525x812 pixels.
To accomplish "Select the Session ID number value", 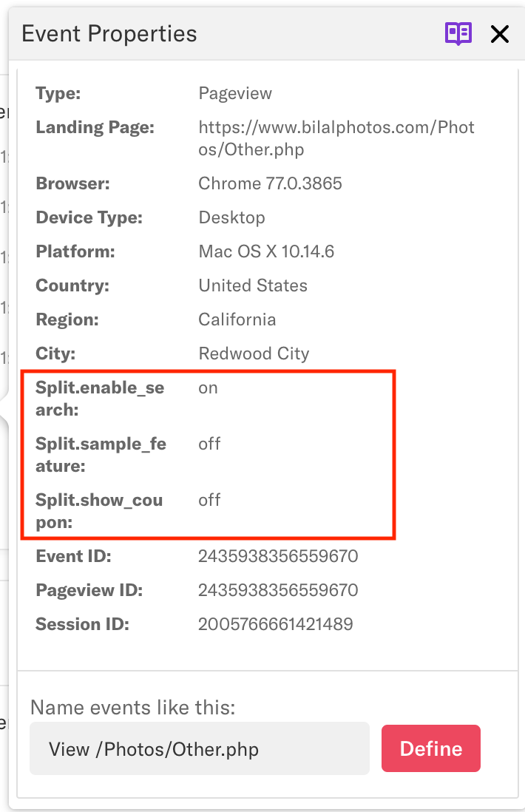I will coord(275,624).
